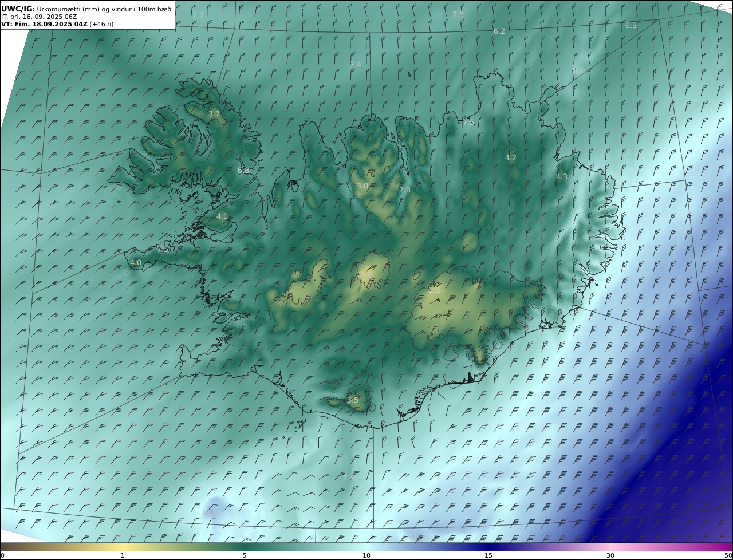Click the 3.0 value label
The height and width of the screenshot is (560, 733).
(x=362, y=186)
